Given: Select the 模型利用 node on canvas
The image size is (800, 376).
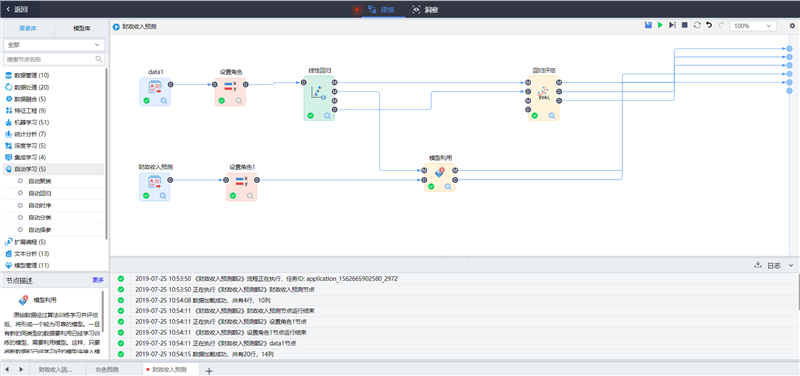Looking at the screenshot, I should [439, 177].
